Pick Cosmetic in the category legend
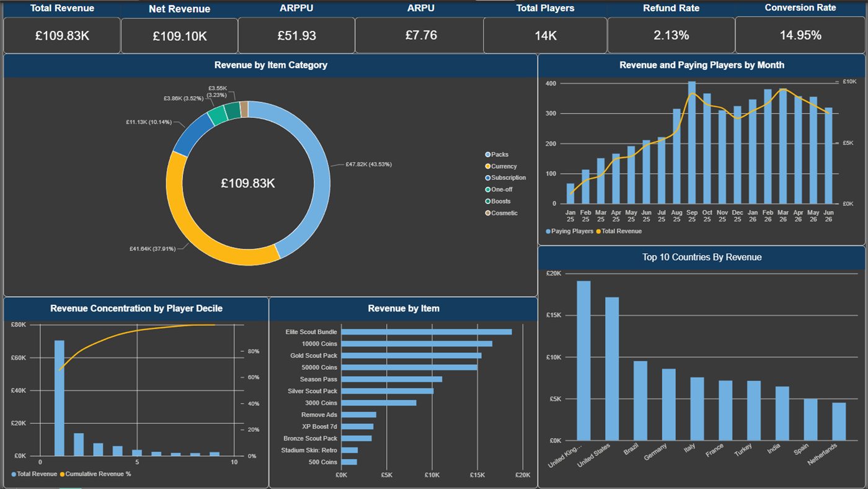This screenshot has width=868, height=489. pos(502,213)
